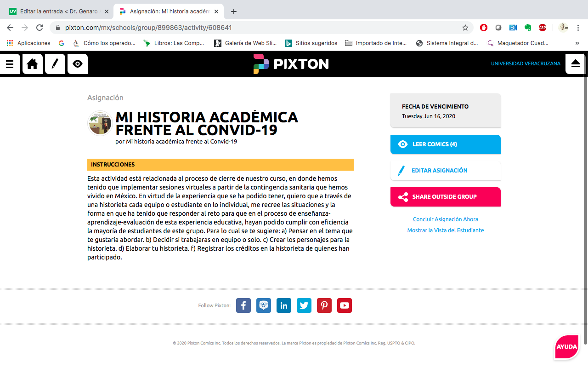Viewport: 588px width, 368px height.
Task: Click the eject icon in header
Action: [x=576, y=64]
